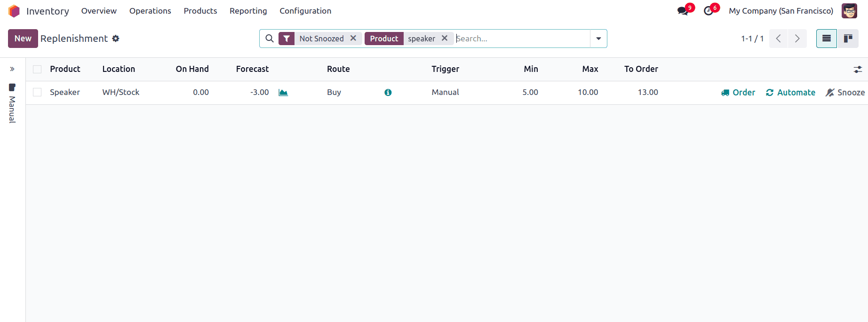The image size is (868, 322).
Task: Edit the Min value 5.00
Action: click(530, 93)
